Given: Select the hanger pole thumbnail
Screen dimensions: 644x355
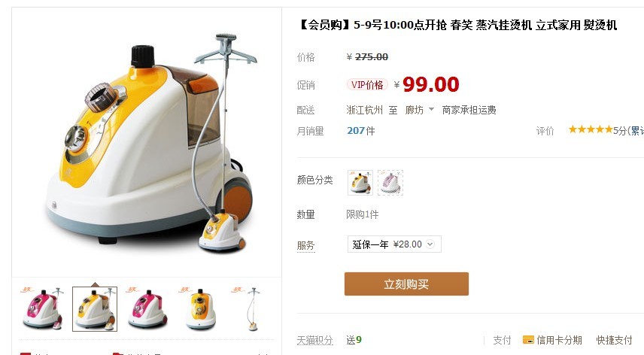Looking at the screenshot, I should 253,309.
